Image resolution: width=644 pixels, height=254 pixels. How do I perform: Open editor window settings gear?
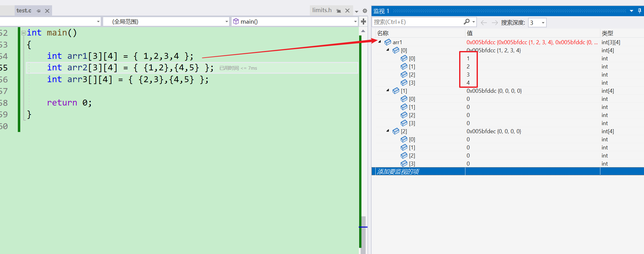(x=365, y=11)
